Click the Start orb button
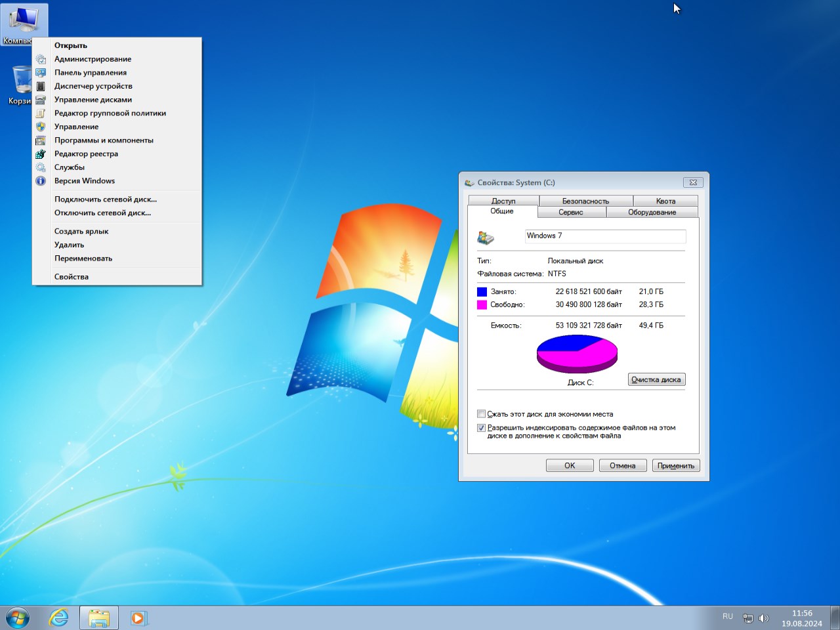This screenshot has height=630, width=840. pos(18,618)
